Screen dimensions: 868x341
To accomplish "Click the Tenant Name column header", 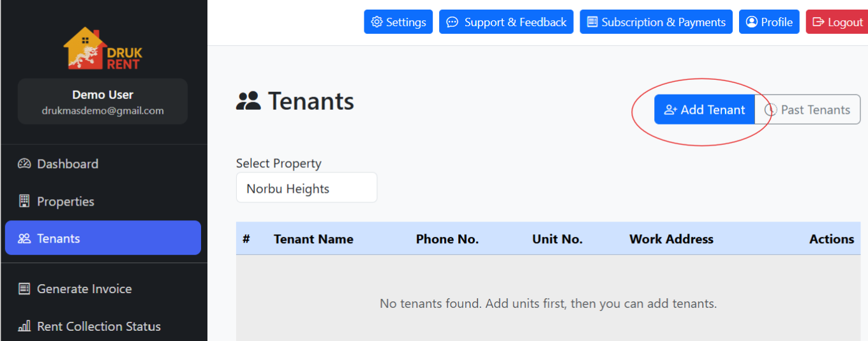I will pyautogui.click(x=313, y=239).
